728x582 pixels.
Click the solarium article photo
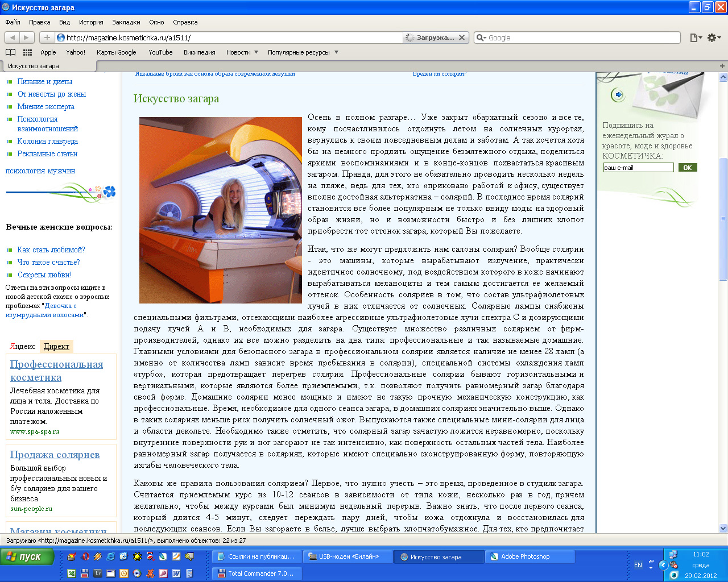[221, 210]
